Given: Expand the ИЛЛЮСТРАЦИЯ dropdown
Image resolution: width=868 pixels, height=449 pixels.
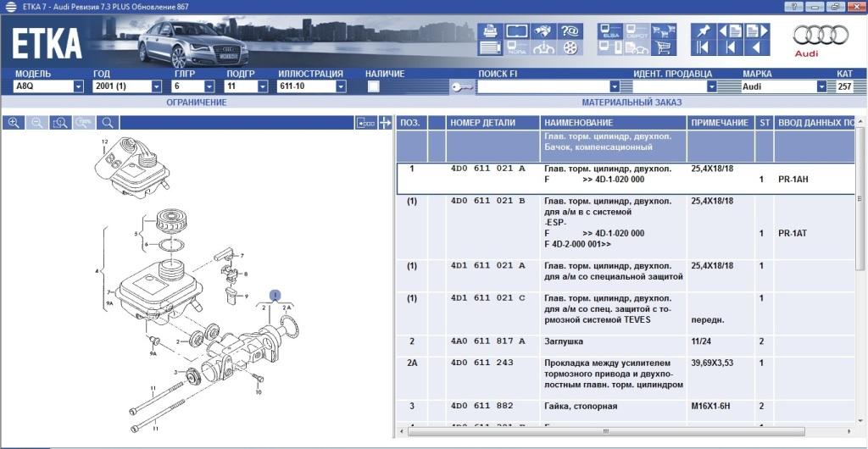Looking at the screenshot, I should (x=341, y=86).
